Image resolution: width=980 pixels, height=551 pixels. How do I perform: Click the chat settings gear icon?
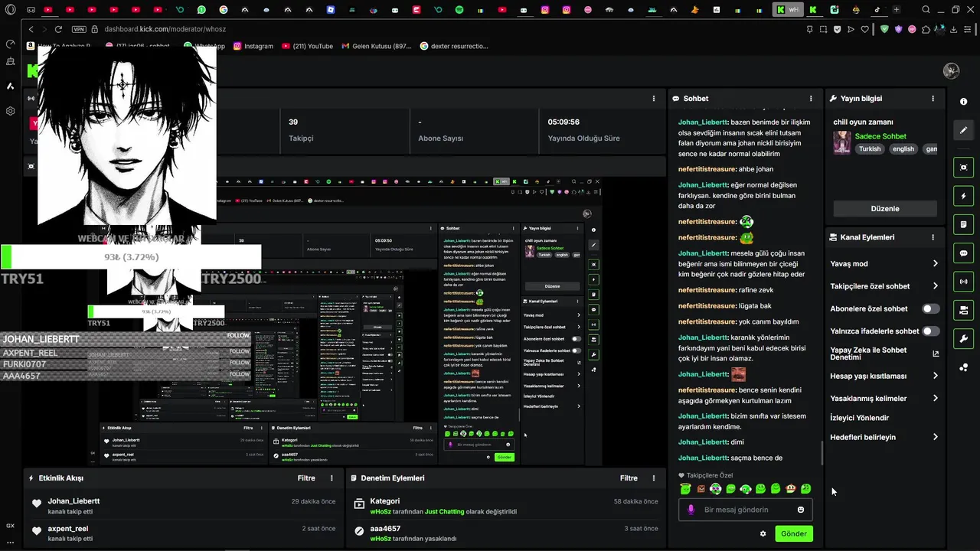pos(763,534)
